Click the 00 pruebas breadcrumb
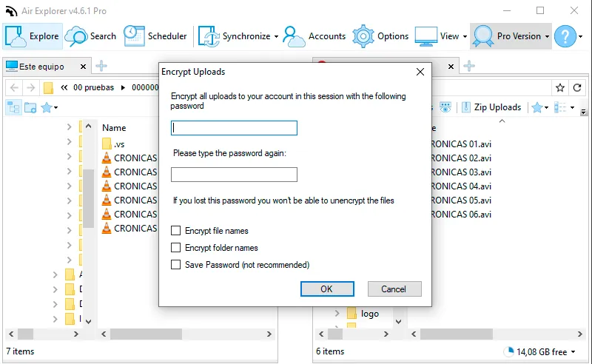The width and height of the screenshot is (592, 364). [x=93, y=87]
